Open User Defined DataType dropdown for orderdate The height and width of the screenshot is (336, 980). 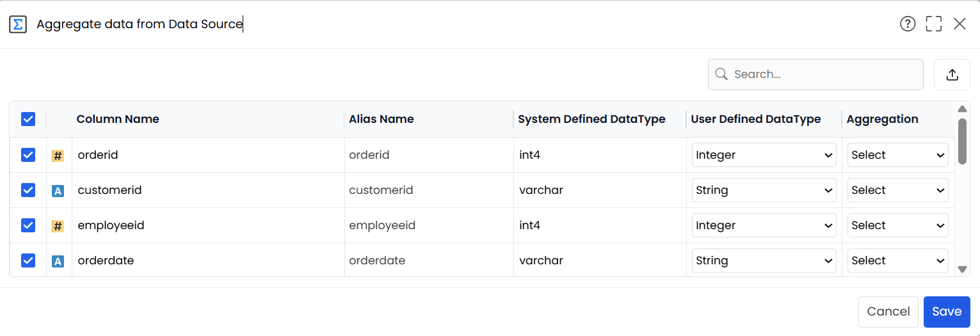click(x=764, y=260)
